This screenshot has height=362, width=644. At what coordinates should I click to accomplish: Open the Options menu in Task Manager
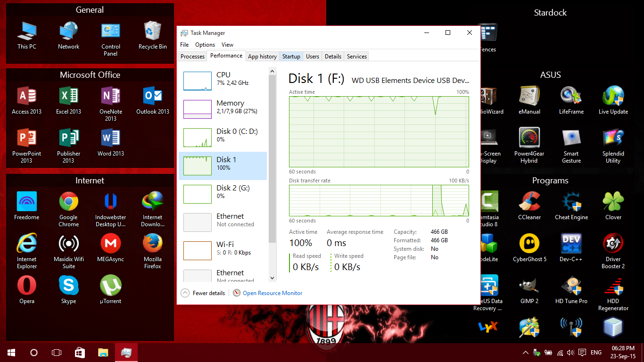point(205,45)
